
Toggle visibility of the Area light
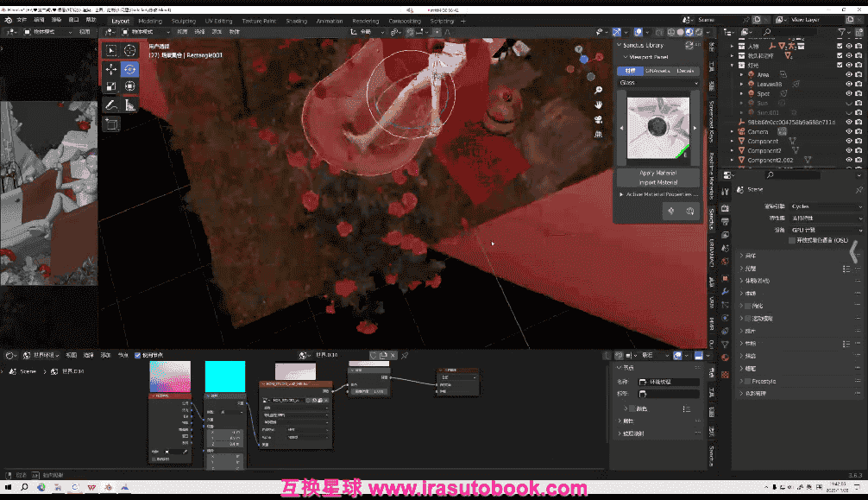[849, 74]
